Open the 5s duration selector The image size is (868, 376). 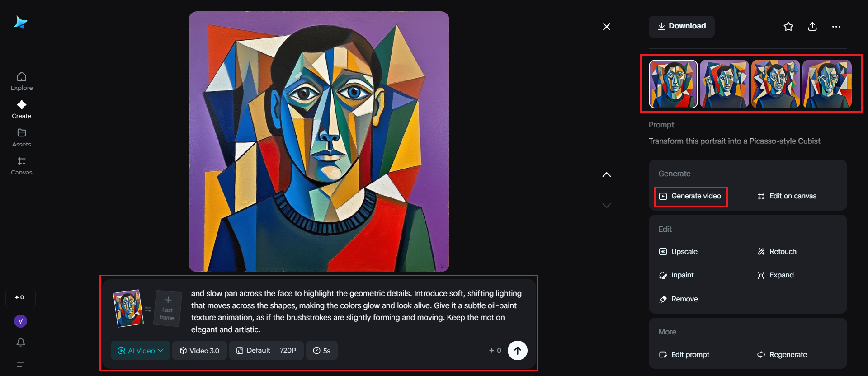click(322, 351)
